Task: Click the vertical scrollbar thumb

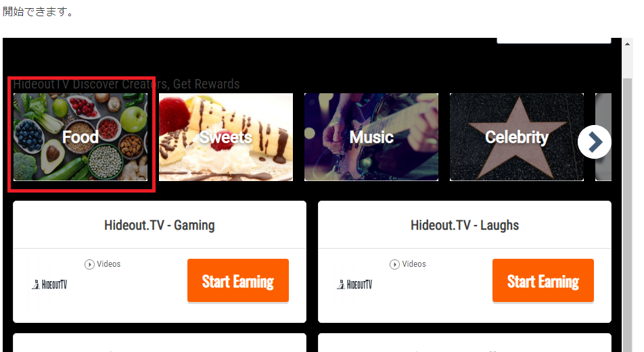Action: tap(627, 213)
